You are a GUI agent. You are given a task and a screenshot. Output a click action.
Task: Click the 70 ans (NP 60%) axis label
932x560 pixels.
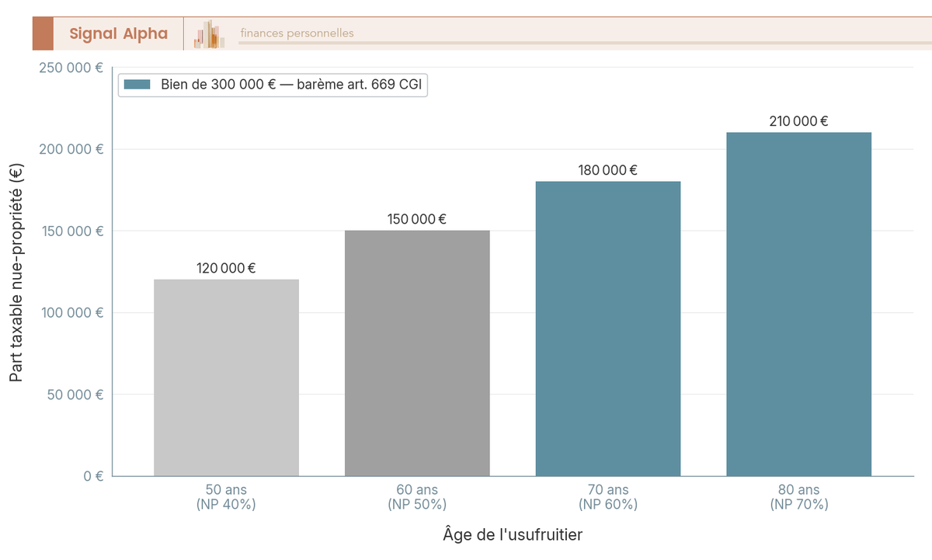tap(608, 497)
